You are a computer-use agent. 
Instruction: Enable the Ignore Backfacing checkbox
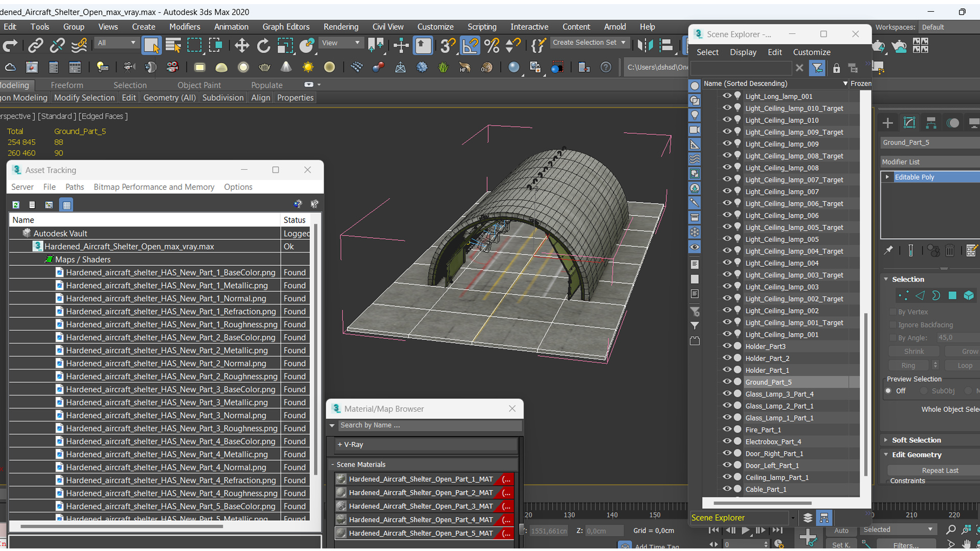coord(893,325)
